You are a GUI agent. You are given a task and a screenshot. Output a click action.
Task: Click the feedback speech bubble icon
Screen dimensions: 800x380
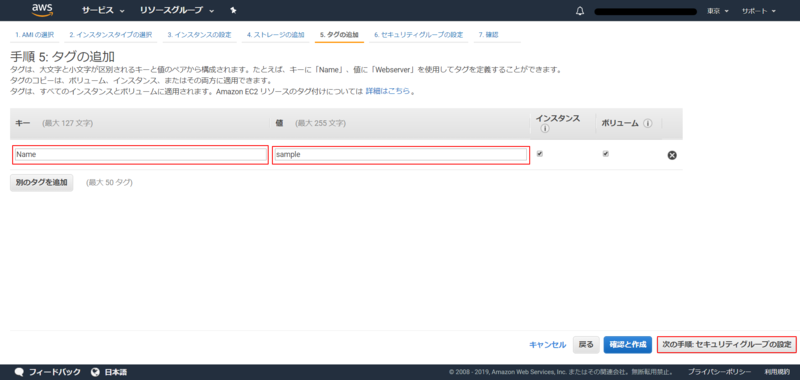click(19, 372)
